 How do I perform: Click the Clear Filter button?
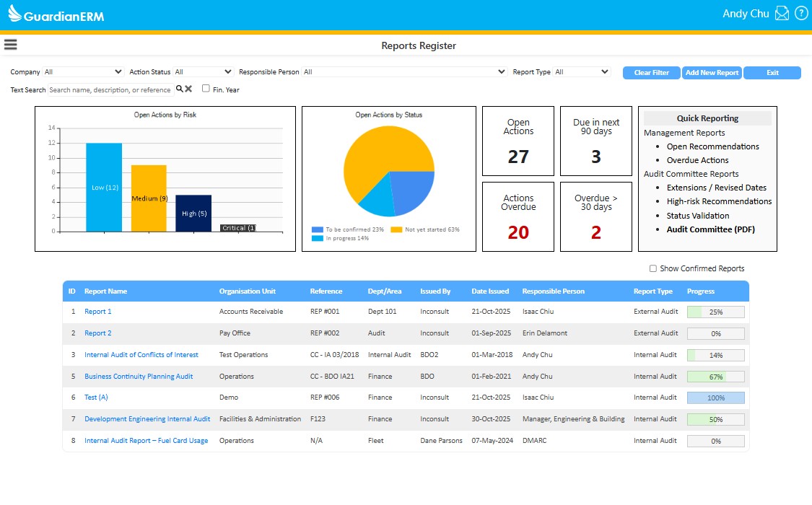[x=651, y=73]
